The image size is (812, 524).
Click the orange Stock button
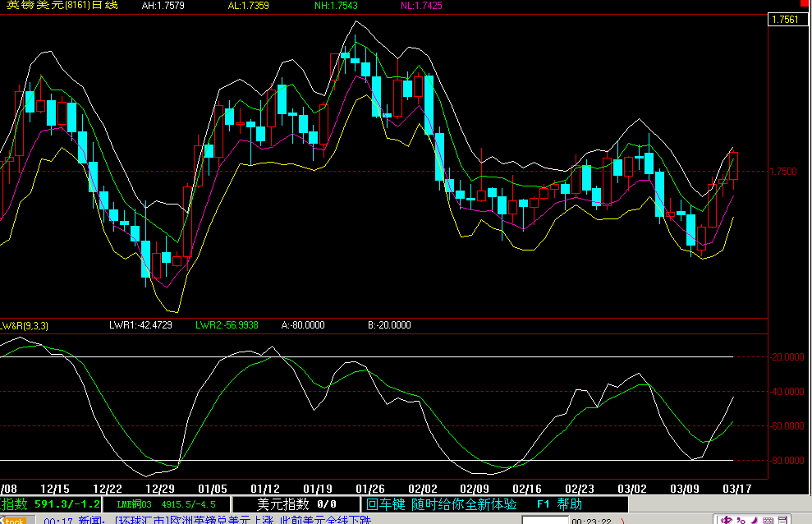pyautogui.click(x=13, y=520)
